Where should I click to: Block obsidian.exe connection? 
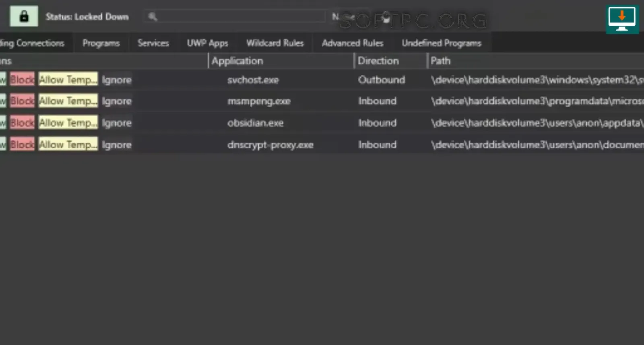(22, 123)
